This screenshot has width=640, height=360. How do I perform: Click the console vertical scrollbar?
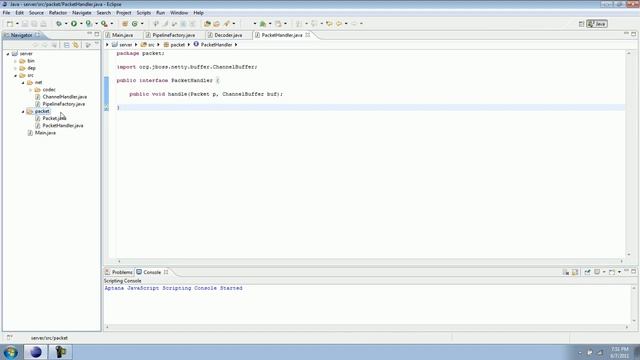tap(634, 304)
